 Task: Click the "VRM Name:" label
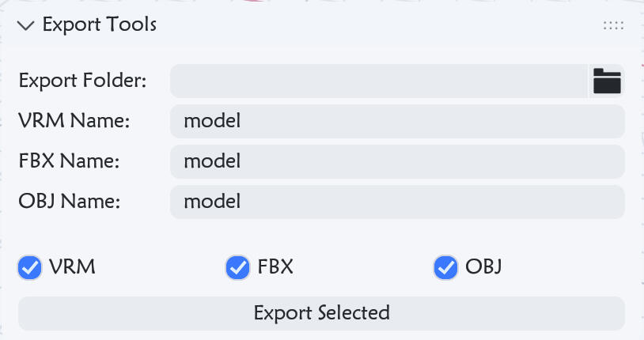pos(74,121)
